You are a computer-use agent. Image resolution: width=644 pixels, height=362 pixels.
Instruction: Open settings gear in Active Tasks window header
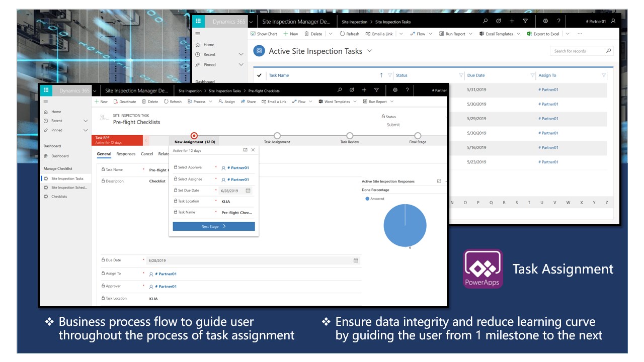pos(545,21)
